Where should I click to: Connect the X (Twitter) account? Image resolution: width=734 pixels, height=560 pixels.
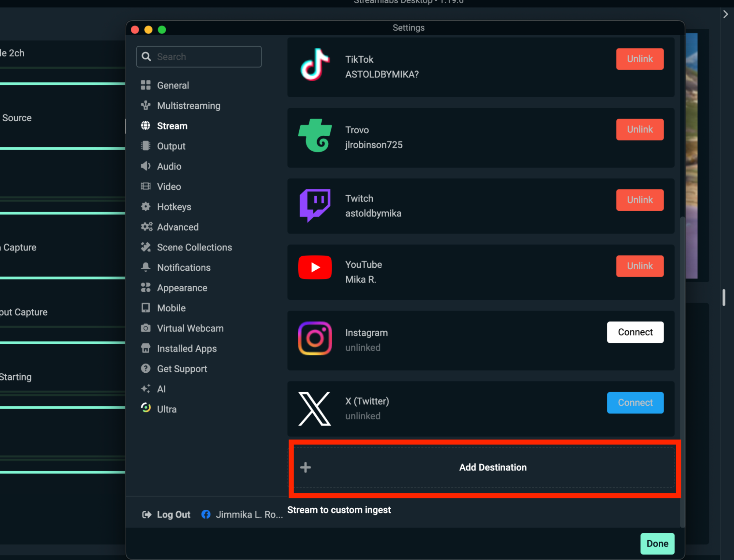pyautogui.click(x=635, y=402)
